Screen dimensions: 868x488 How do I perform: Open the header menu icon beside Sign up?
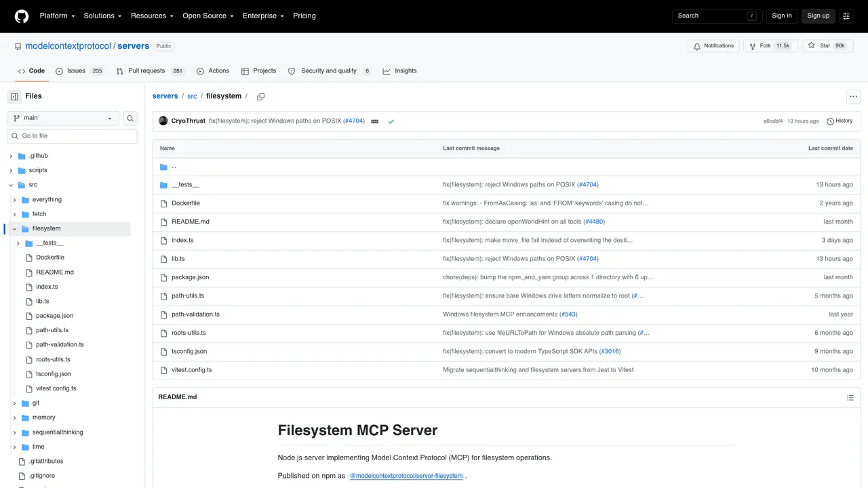click(x=846, y=16)
